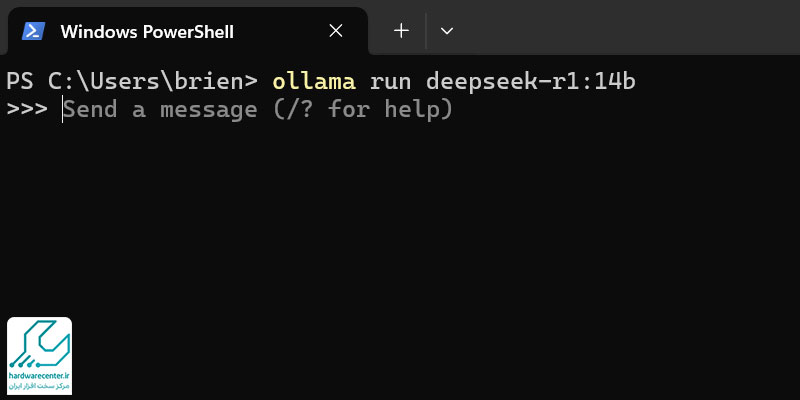Click the hardwarecenter wrench logo graphic

click(x=39, y=344)
